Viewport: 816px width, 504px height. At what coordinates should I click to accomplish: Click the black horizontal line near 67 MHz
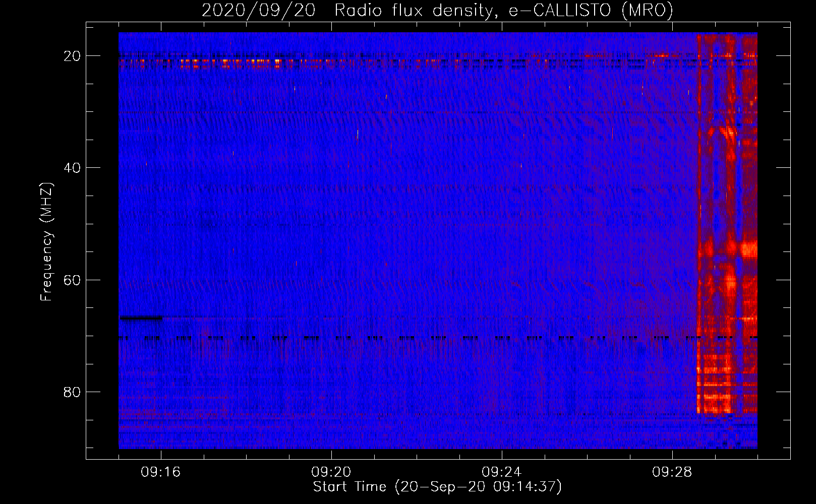click(x=140, y=318)
